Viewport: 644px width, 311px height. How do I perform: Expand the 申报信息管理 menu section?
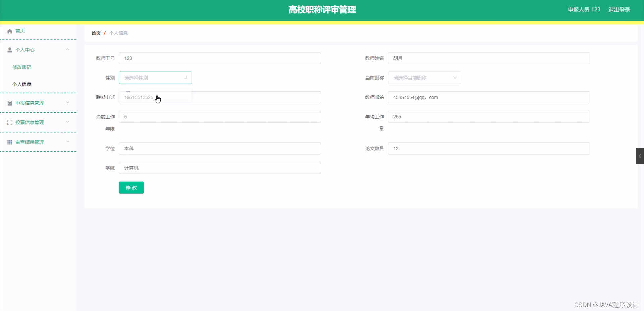(x=67, y=103)
